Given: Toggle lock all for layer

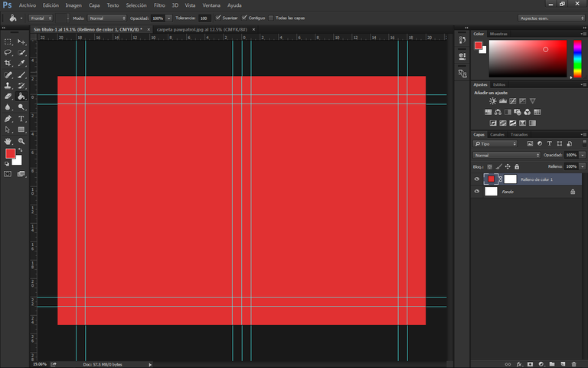Looking at the screenshot, I should [x=517, y=166].
